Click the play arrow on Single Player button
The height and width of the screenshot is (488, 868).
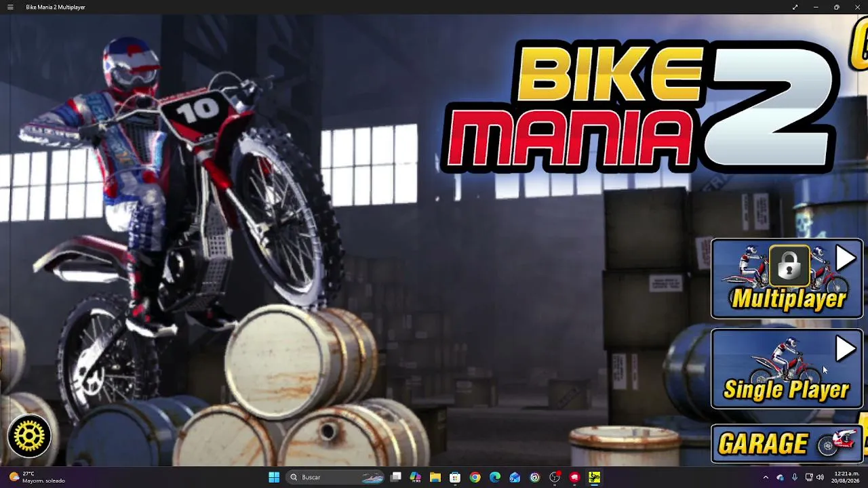[845, 349]
